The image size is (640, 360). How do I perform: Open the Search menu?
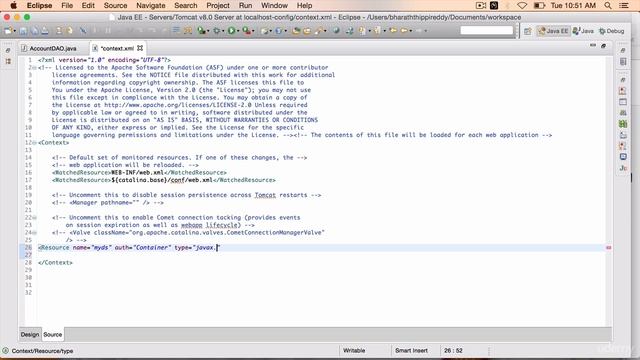point(186,6)
